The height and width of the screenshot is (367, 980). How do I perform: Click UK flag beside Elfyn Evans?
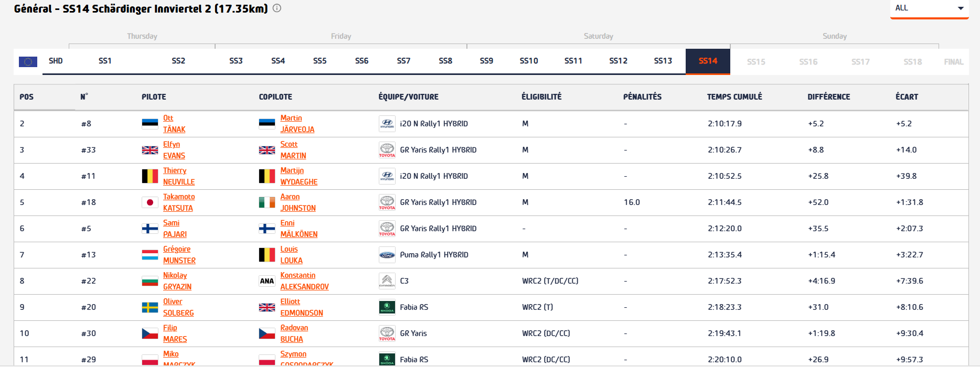pyautogui.click(x=150, y=150)
